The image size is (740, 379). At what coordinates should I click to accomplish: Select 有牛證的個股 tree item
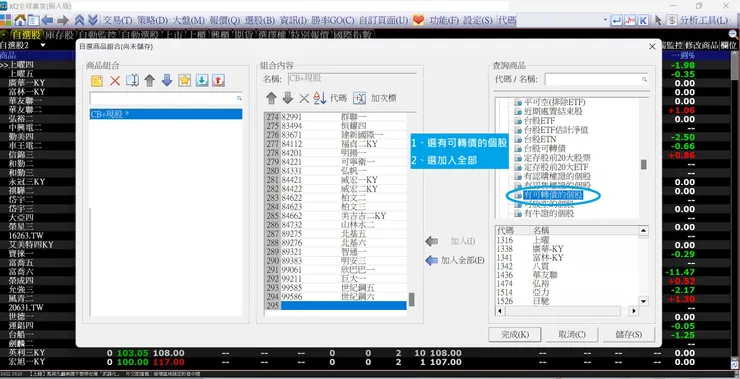(x=549, y=213)
